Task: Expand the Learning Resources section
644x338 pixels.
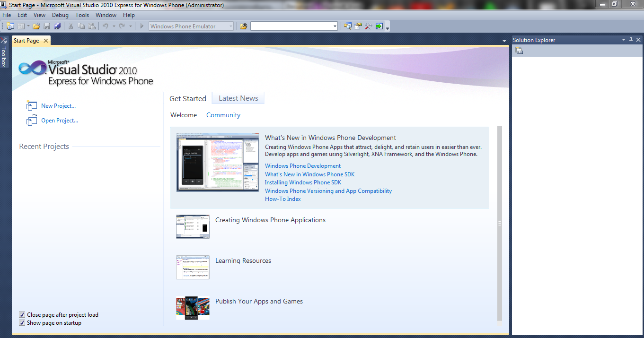Action: click(x=243, y=260)
